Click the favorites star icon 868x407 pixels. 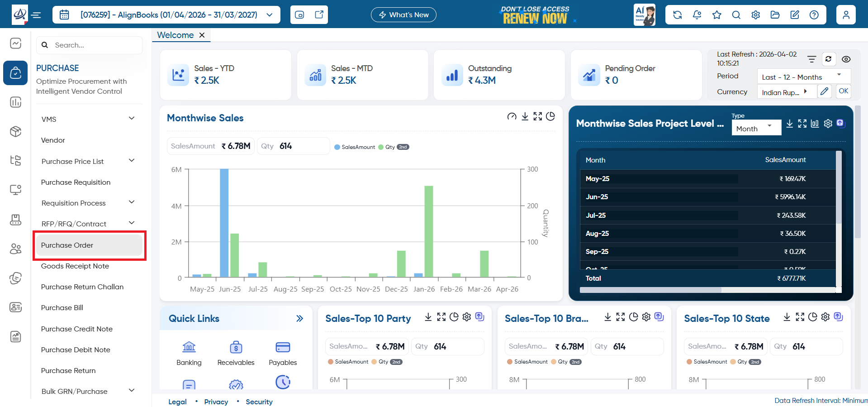pos(716,15)
